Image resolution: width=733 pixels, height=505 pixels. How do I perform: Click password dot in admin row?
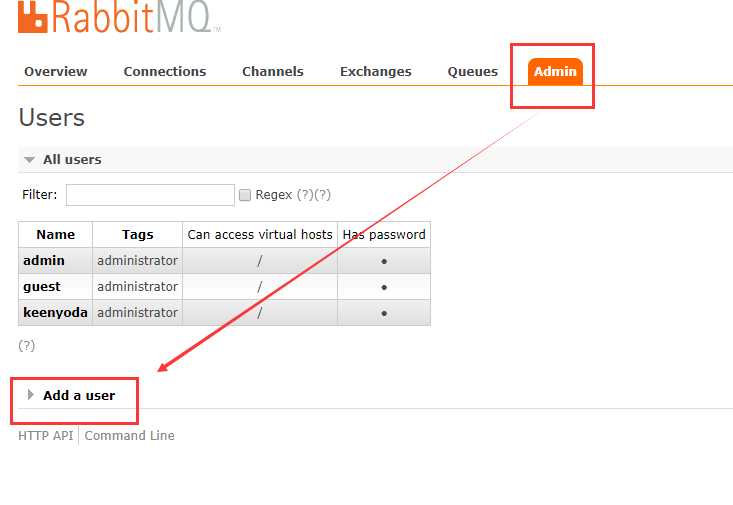[x=384, y=261]
